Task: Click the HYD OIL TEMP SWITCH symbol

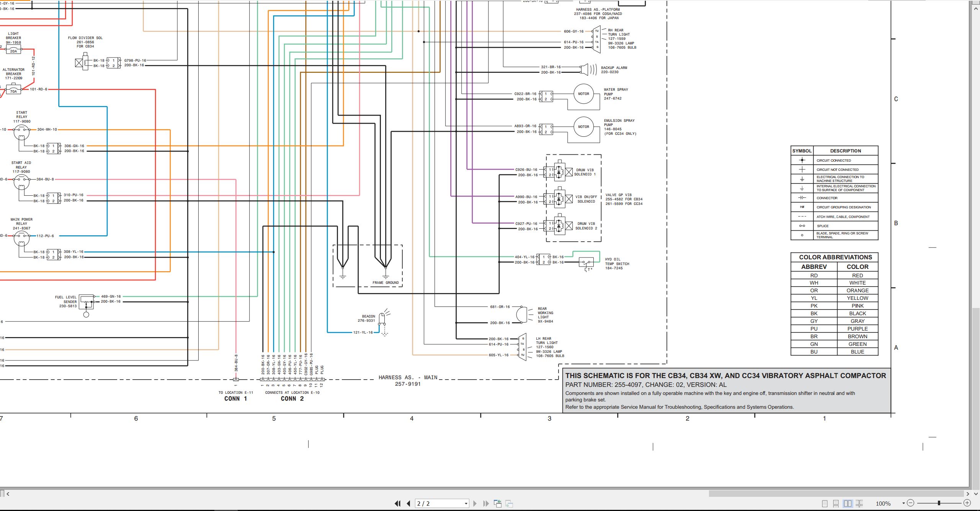Action: click(587, 264)
